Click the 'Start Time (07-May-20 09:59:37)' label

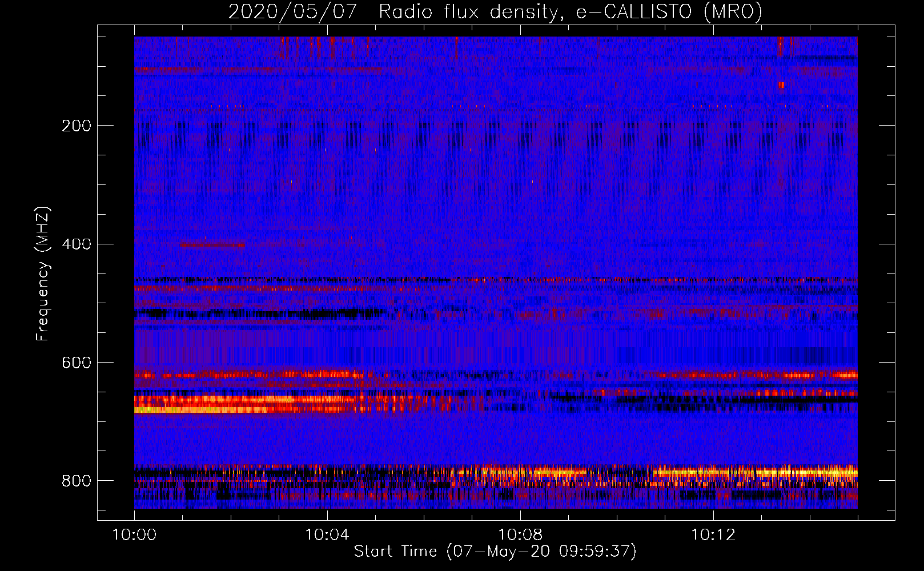coord(495,551)
